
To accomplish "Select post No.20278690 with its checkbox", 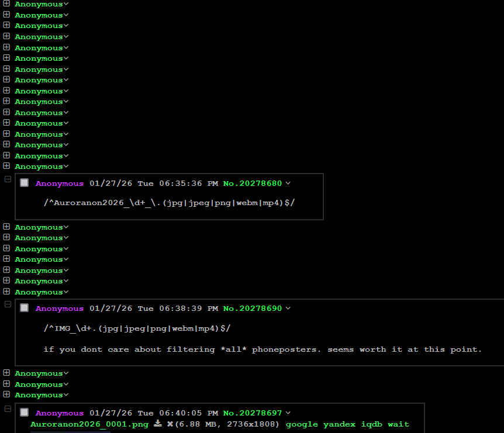I will coord(25,308).
